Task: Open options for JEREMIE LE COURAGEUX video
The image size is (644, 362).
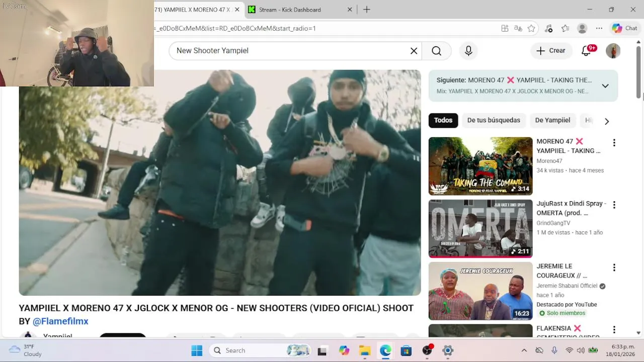Action: (x=614, y=267)
